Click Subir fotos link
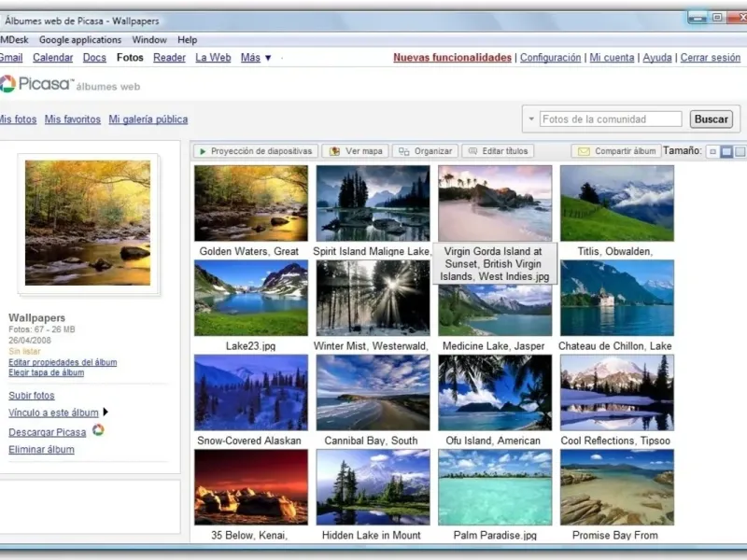Image resolution: width=747 pixels, height=560 pixels. point(32,395)
